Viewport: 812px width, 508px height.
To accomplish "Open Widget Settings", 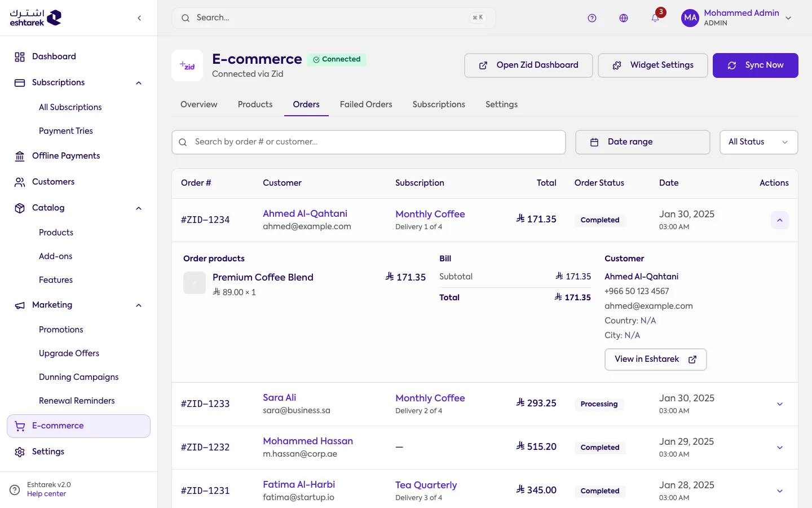I will 653,65.
